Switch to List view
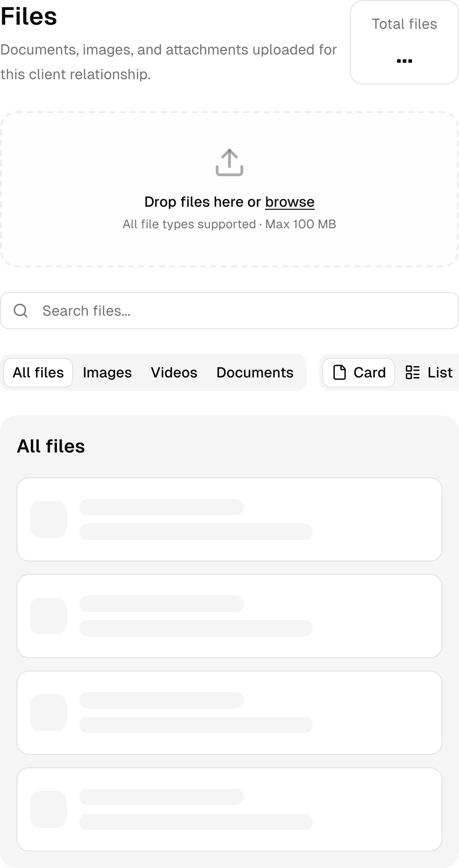The image size is (459, 868). coord(429,373)
